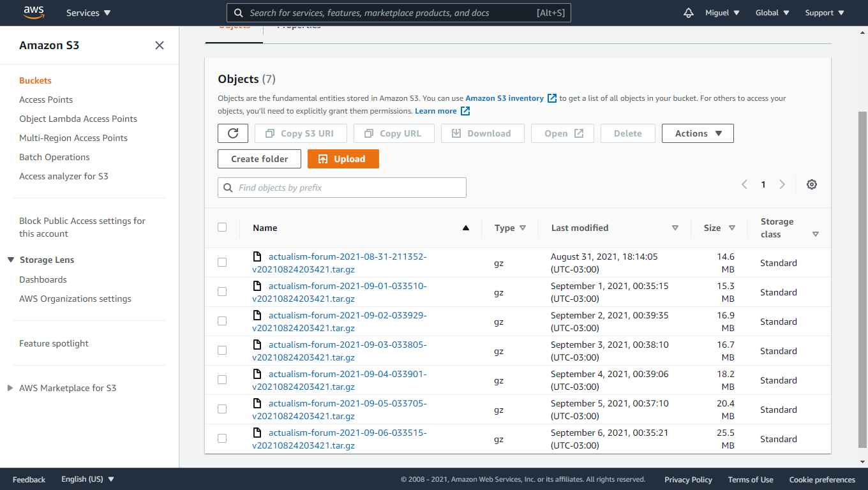Image resolution: width=868 pixels, height=490 pixels.
Task: Open Privacy Policy footer link
Action: pos(688,480)
